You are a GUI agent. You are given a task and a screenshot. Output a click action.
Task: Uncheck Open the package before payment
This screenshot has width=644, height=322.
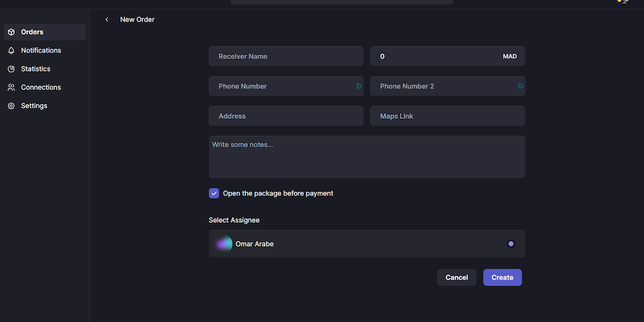pos(214,194)
